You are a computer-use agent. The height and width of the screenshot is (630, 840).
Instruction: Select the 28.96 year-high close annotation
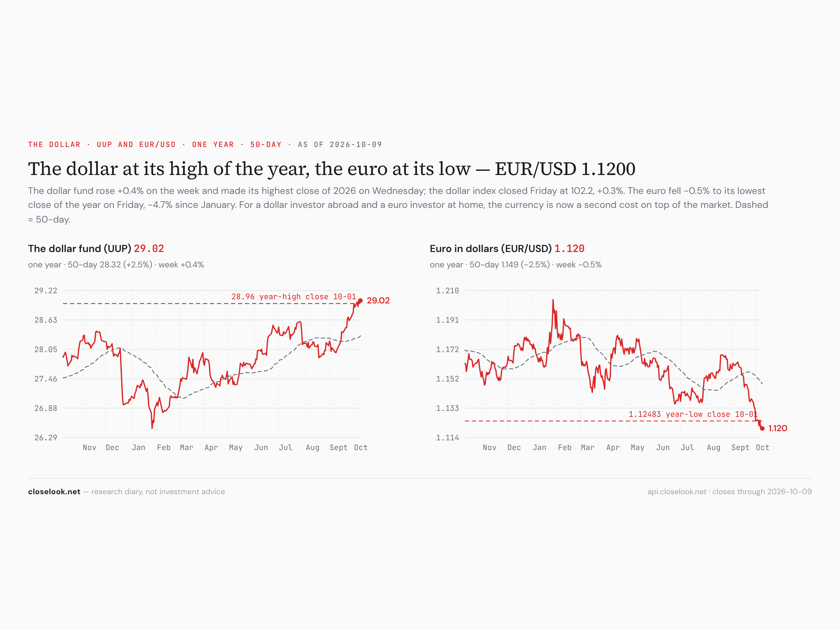tap(294, 296)
